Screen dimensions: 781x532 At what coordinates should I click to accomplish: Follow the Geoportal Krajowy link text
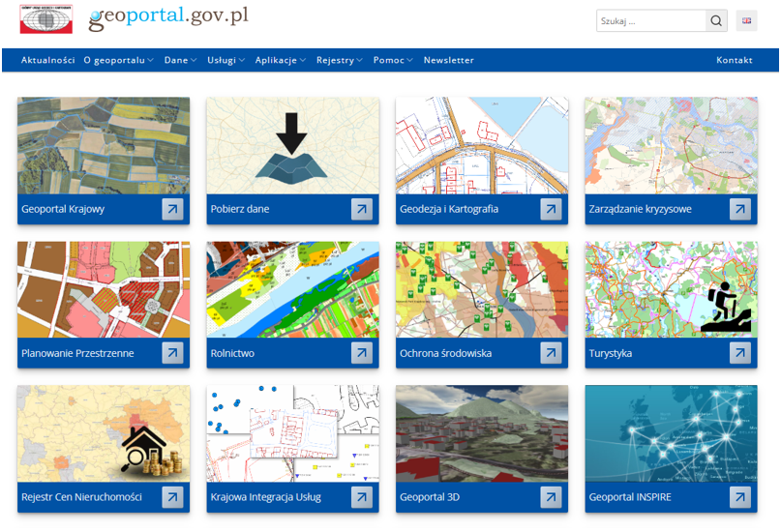point(63,209)
